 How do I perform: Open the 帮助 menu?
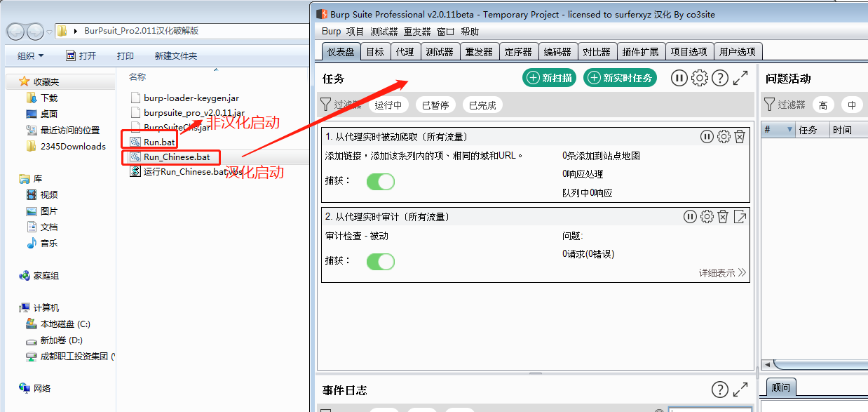click(x=470, y=32)
